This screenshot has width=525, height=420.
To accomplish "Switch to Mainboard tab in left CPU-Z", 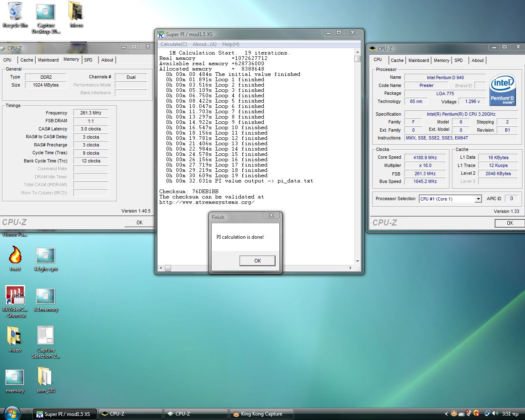I will point(48,60).
